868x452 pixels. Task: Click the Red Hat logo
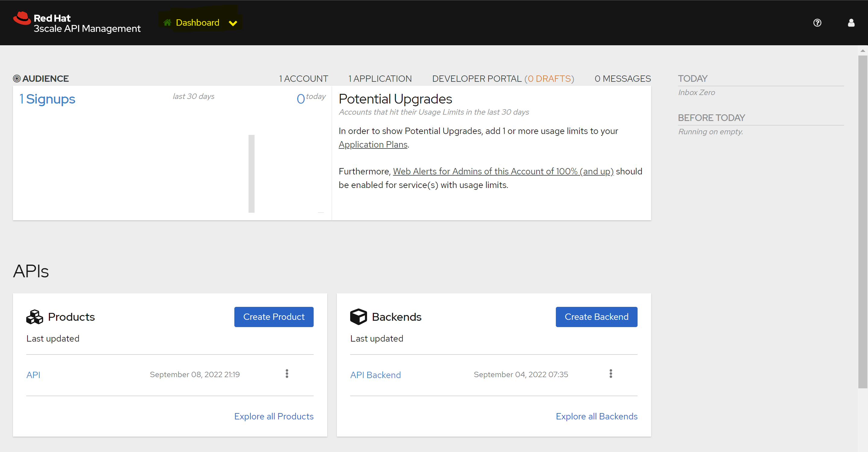click(x=22, y=18)
